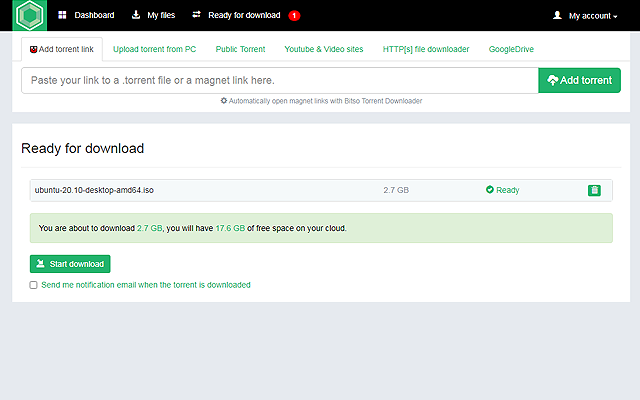Click the Add torrent button
The height and width of the screenshot is (400, 640).
580,80
